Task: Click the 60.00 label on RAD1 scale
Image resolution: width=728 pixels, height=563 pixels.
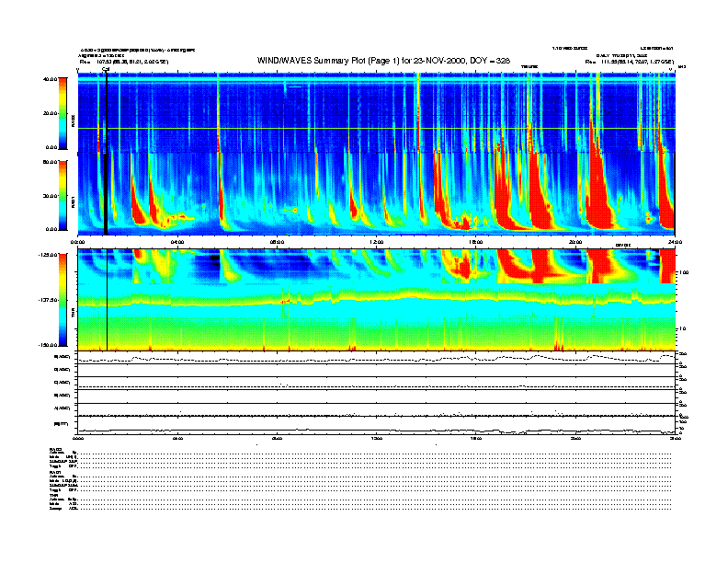Action: click(x=50, y=162)
